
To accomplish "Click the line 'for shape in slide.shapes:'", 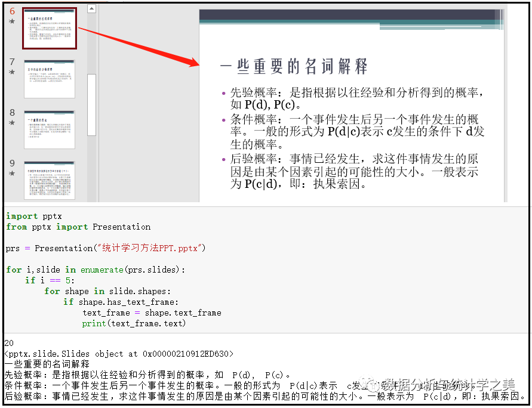I will 107,291.
